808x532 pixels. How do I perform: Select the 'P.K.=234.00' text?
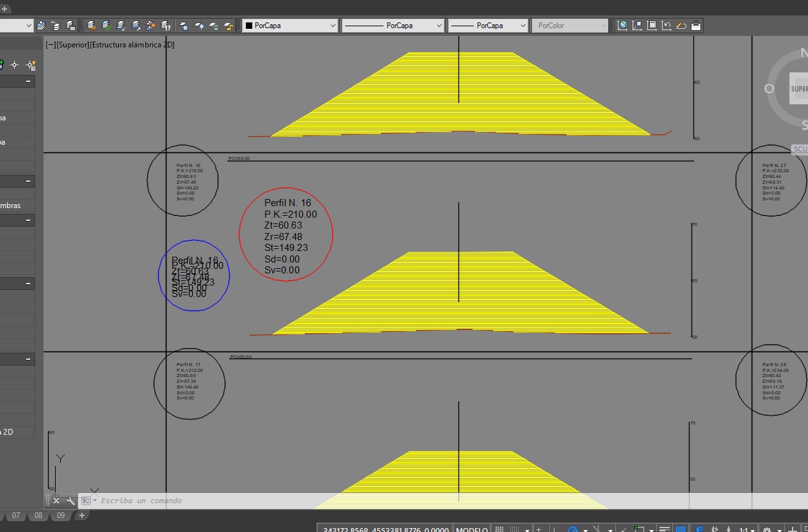tap(776, 371)
